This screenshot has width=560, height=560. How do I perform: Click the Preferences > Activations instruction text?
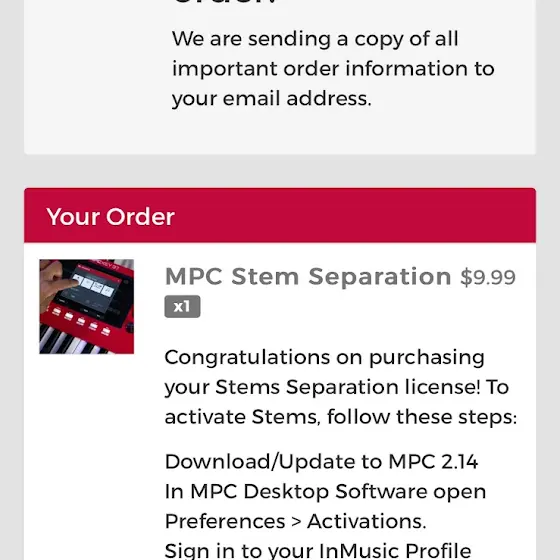[x=295, y=521]
